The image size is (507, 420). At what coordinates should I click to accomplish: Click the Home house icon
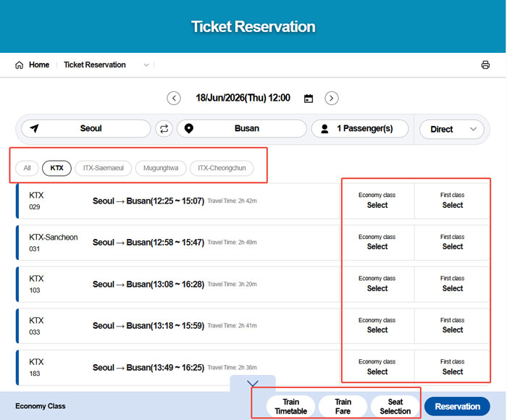coord(19,65)
